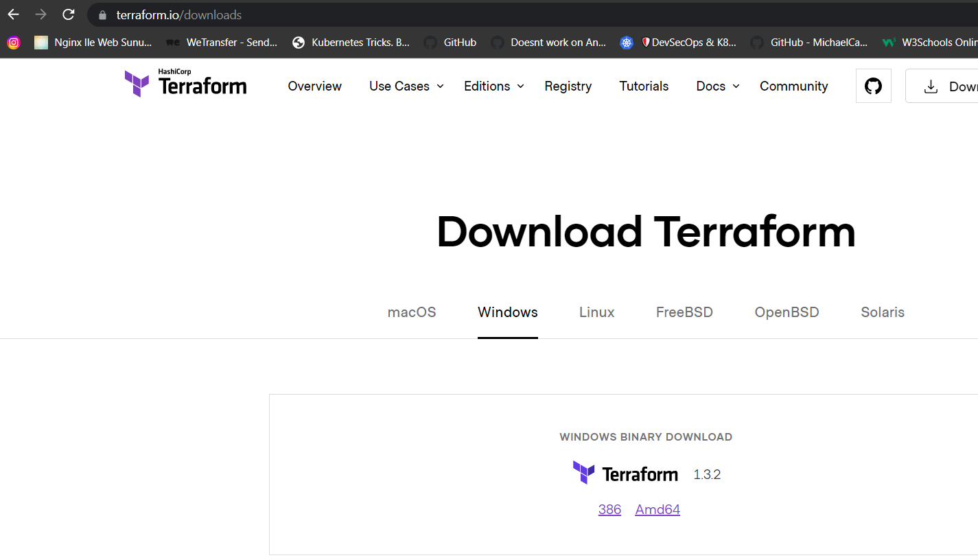Open the Registry nav link
The width and height of the screenshot is (978, 560).
[568, 86]
